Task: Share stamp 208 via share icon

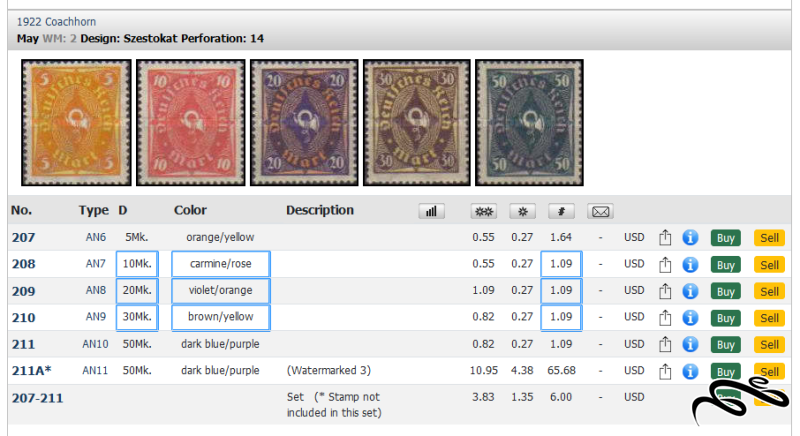Action: [x=665, y=264]
